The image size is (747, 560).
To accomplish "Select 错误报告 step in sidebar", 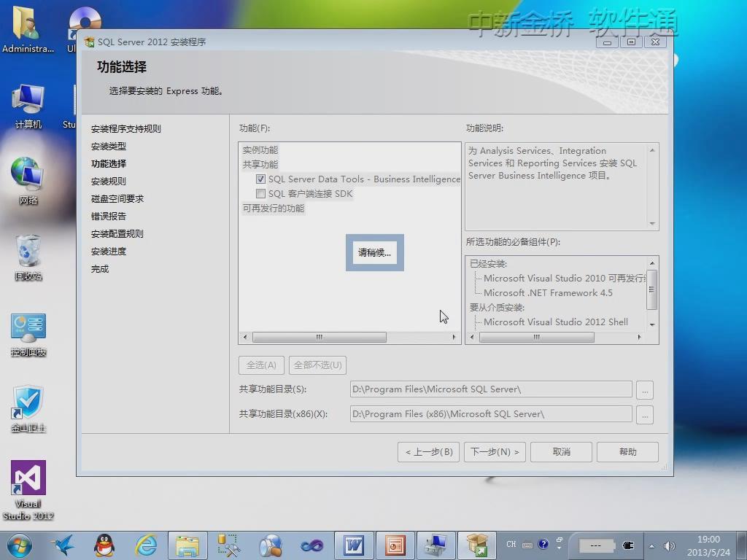I will pos(109,216).
